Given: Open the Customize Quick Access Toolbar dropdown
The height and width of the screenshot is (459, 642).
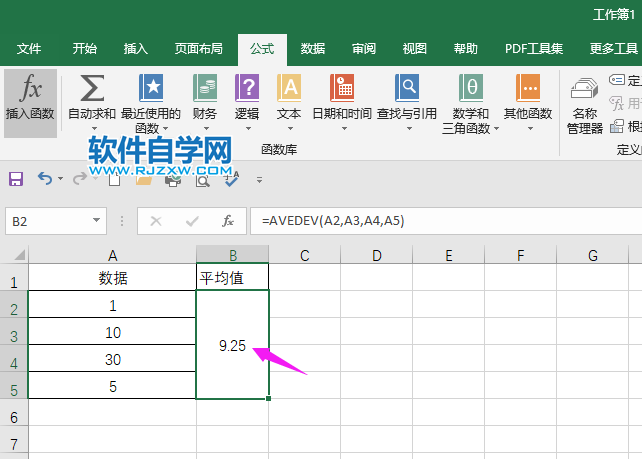Looking at the screenshot, I should coord(259,180).
